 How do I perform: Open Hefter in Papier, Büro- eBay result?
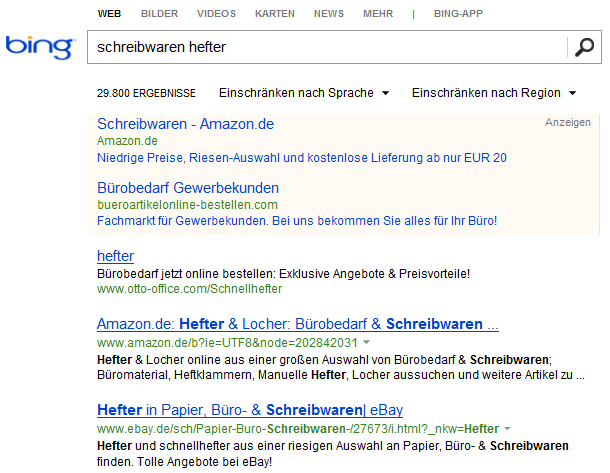click(x=250, y=410)
